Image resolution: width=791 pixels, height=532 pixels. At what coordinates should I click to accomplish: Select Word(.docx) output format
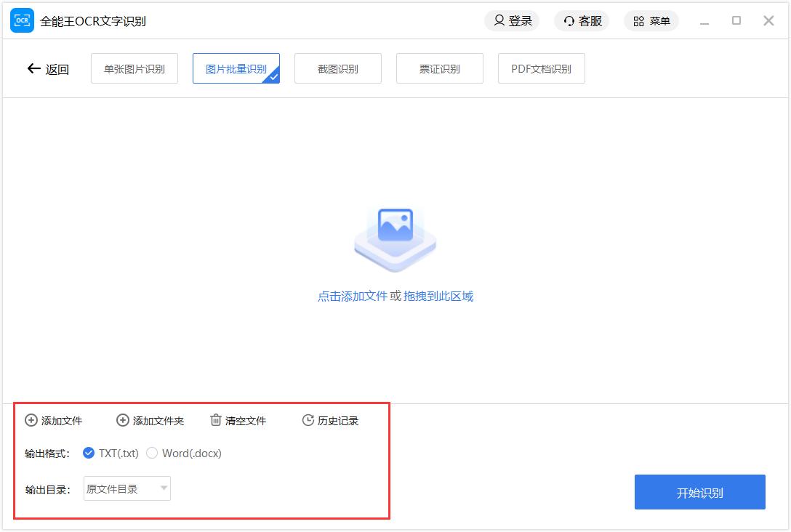click(152, 453)
